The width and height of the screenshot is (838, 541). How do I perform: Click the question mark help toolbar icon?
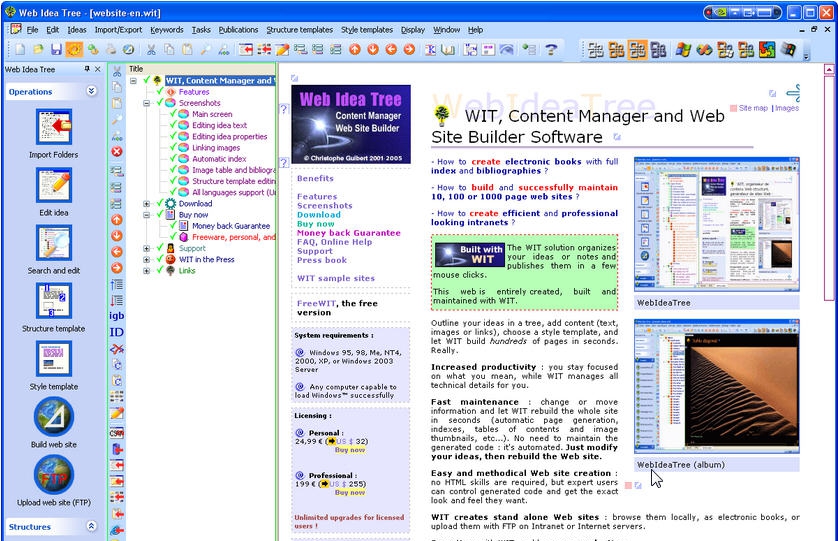coord(551,50)
